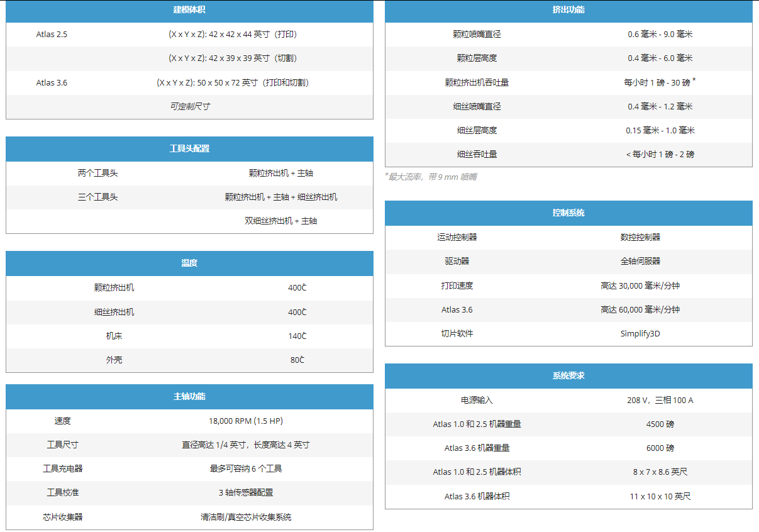759x532 pixels.
Task: Click the '400℃' value in the 细丝挤出机 row
Action: [x=297, y=312]
